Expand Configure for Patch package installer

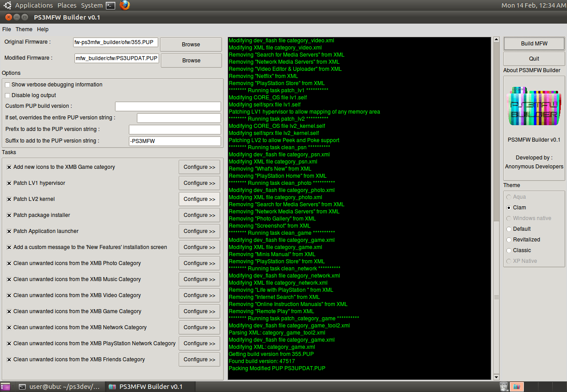coord(199,215)
